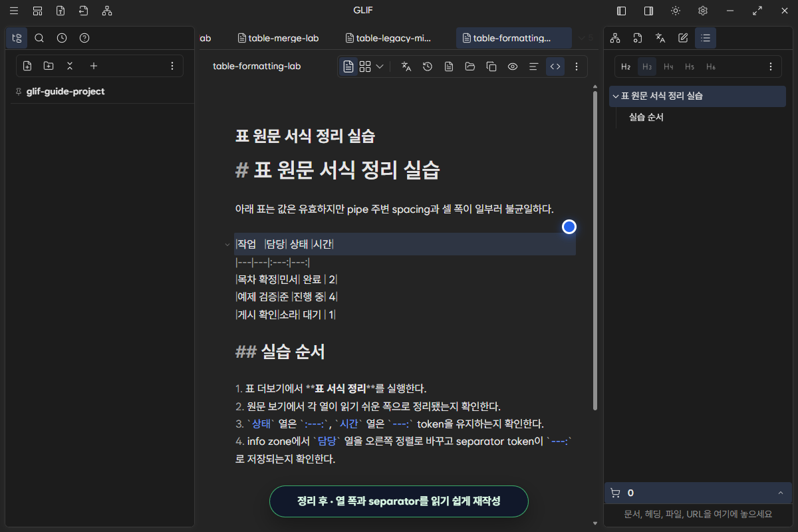The height and width of the screenshot is (532, 798).
Task: Open document version history
Action: point(428,66)
